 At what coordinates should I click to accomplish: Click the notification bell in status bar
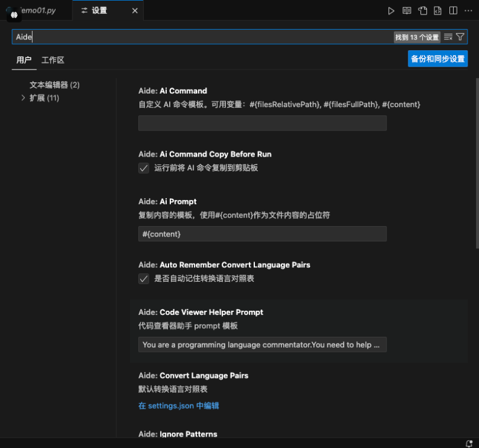(469, 443)
